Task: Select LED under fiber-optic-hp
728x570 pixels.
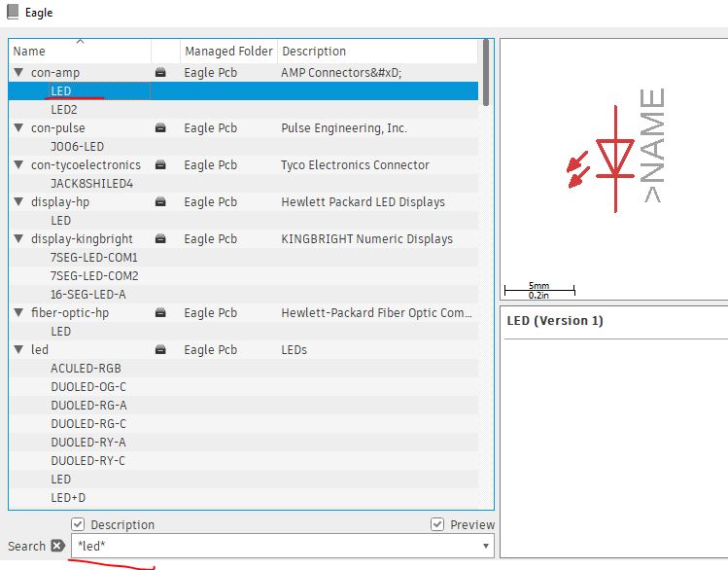Action: point(61,332)
